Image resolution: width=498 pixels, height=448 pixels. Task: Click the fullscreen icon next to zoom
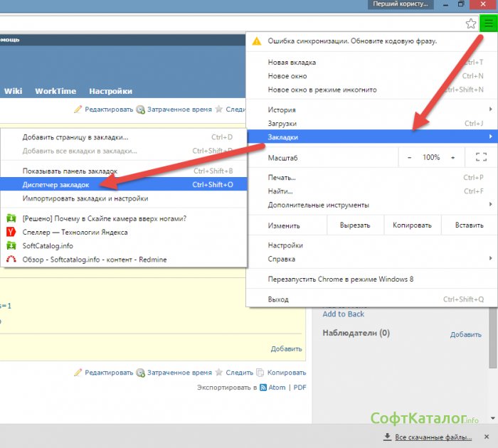(x=481, y=157)
